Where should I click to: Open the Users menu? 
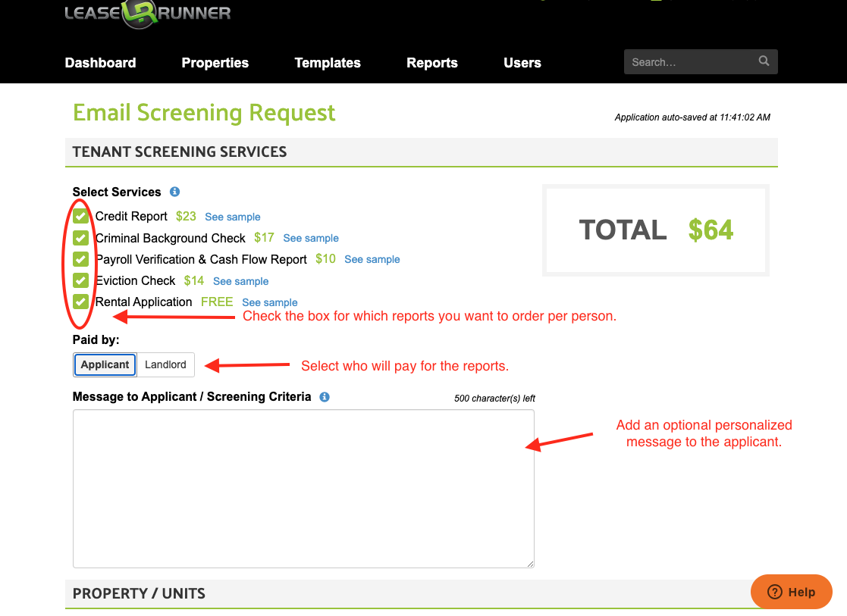[522, 63]
